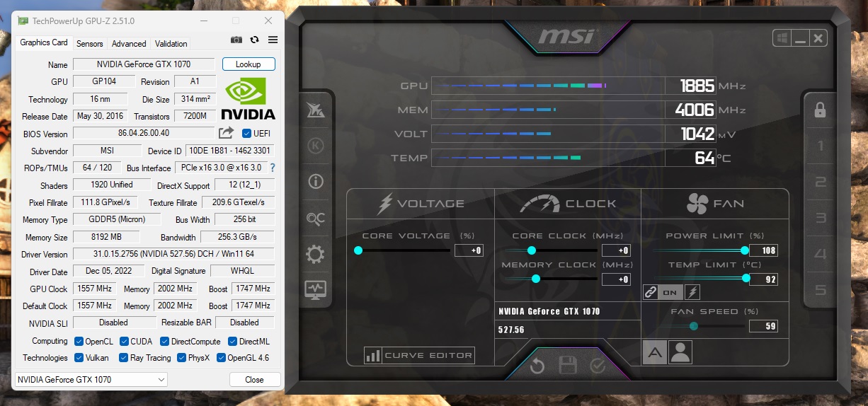This screenshot has width=868, height=406.
Task: Toggle the Vulkan checkbox
Action: click(79, 358)
